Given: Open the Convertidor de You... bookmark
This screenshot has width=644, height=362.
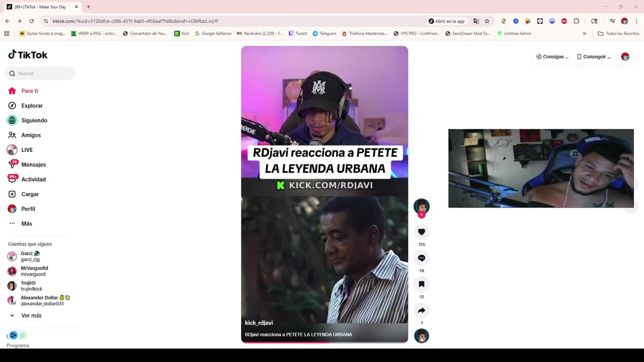Looking at the screenshot, I should coord(145,34).
